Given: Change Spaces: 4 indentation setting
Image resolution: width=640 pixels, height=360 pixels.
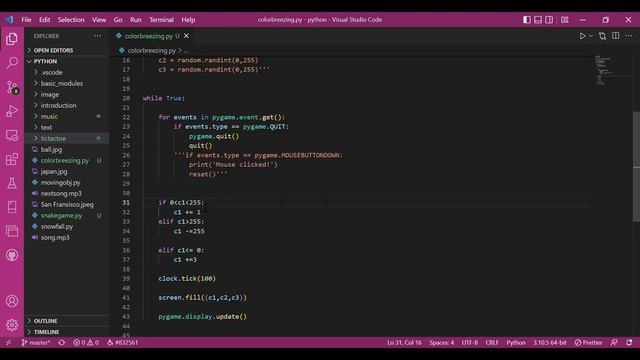Looking at the screenshot, I should click(x=441, y=342).
